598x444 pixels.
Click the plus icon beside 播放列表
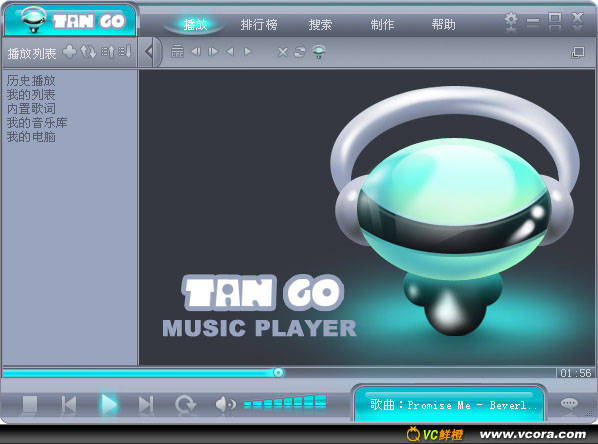[69, 51]
